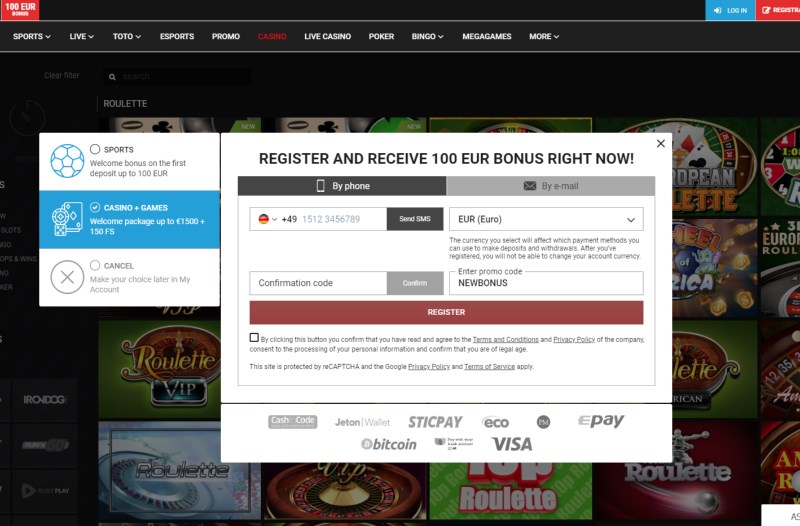Switch to the By e-mail tab
This screenshot has height=526, width=800.
[551, 186]
